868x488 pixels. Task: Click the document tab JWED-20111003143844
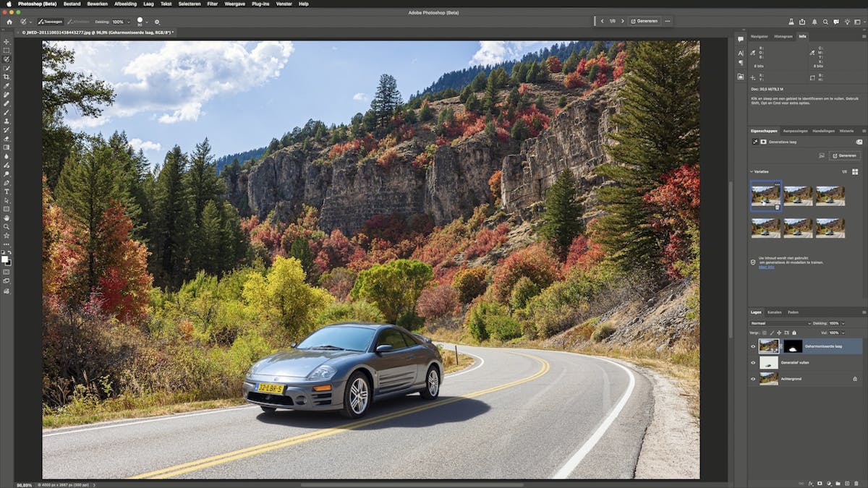point(95,33)
